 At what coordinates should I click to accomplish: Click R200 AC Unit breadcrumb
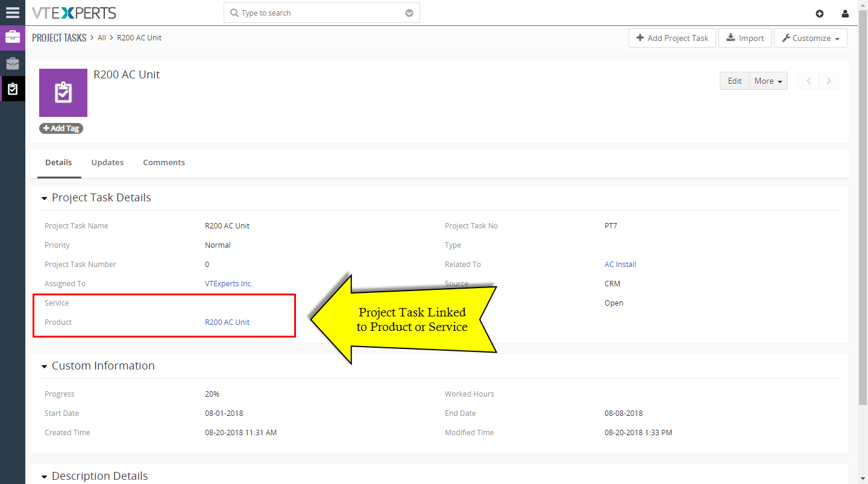[x=139, y=37]
